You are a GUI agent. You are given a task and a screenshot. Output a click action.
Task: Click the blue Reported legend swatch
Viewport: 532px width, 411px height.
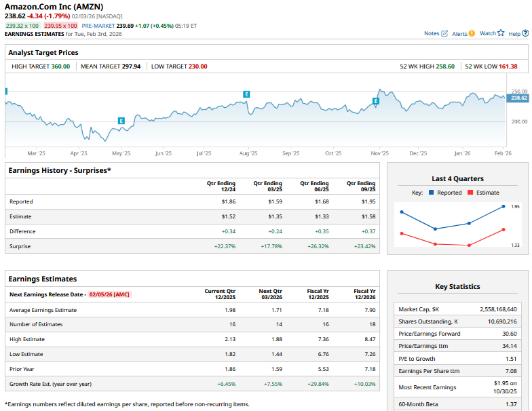(x=431, y=193)
